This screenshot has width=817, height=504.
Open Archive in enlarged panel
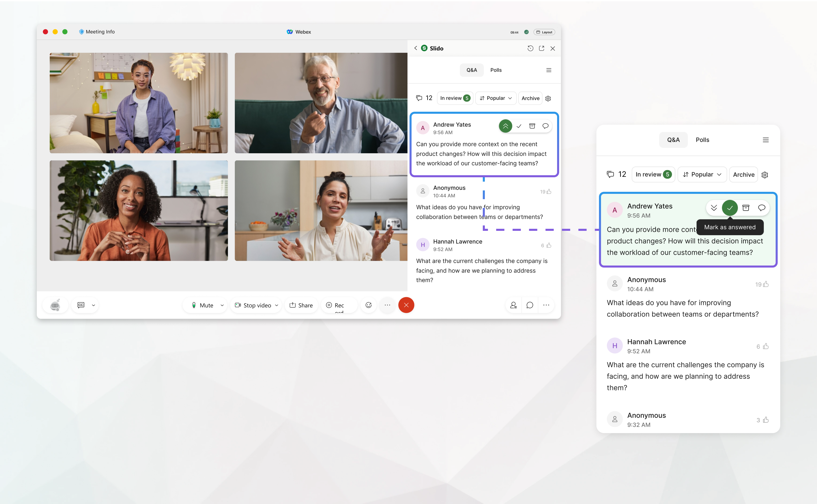click(x=743, y=174)
